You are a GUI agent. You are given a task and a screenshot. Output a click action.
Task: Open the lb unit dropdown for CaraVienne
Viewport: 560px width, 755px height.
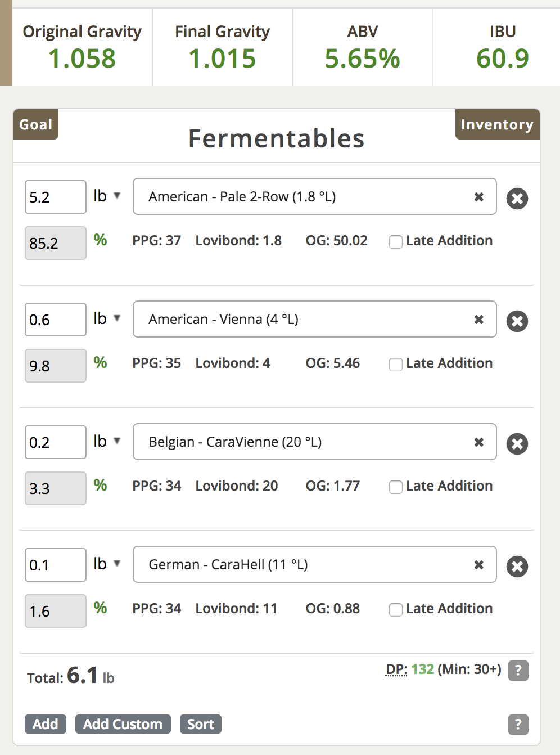tap(107, 441)
